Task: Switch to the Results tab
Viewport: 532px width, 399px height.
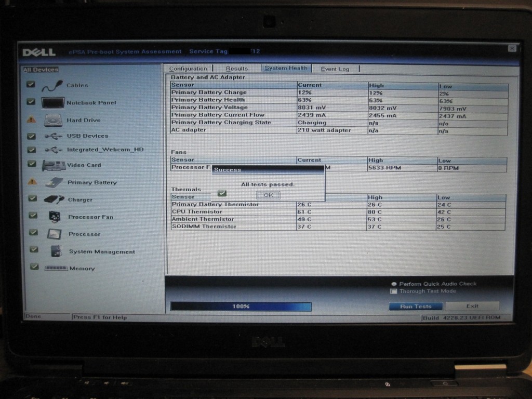Action: pyautogui.click(x=237, y=69)
